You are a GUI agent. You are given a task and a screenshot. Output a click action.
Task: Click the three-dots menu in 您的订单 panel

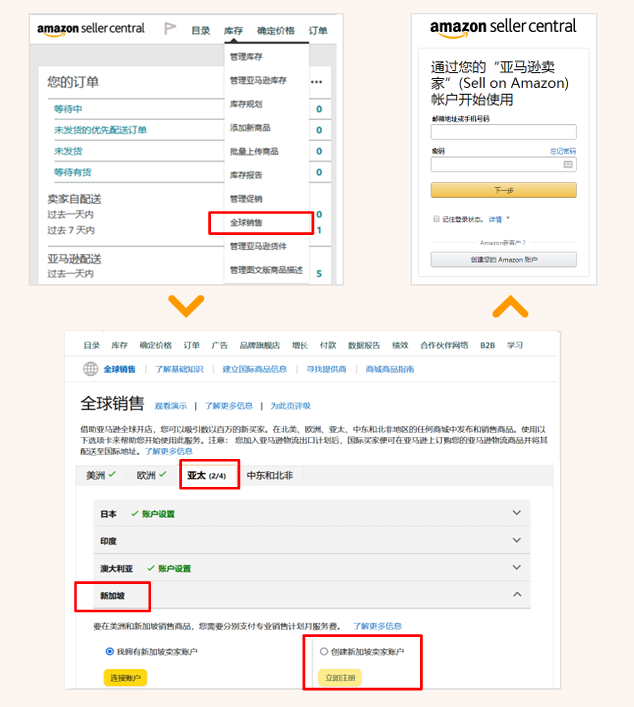(x=317, y=82)
